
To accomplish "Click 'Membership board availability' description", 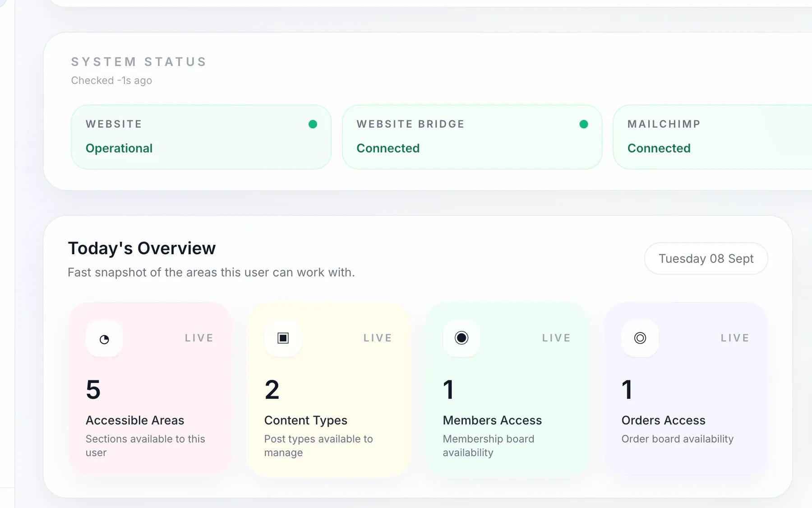I will click(489, 446).
